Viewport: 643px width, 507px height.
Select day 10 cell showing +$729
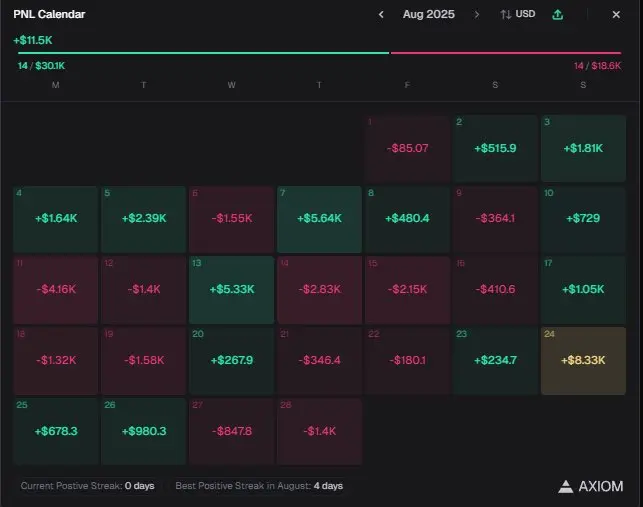tap(583, 219)
